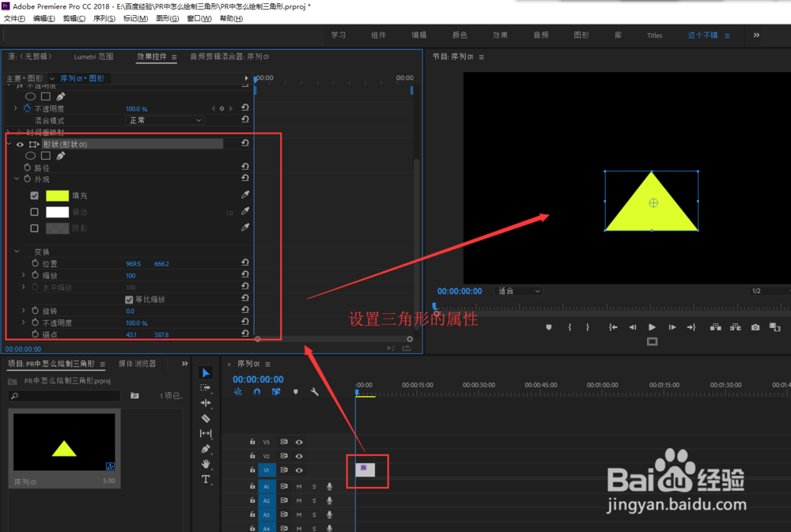Click free draw bezier pen under 形状 01
Viewport: 791px width, 532px height.
(61, 156)
